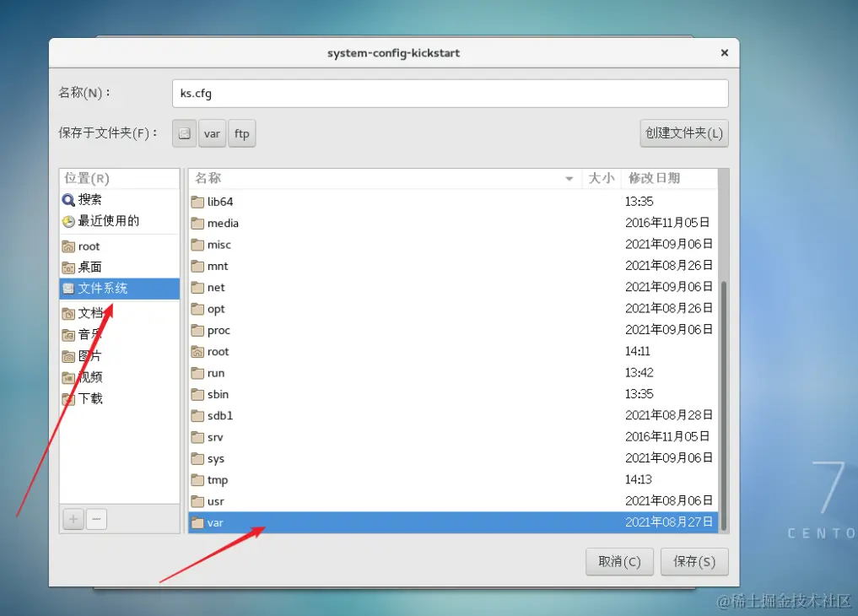Click the search magnifier icon in places
The width and height of the screenshot is (858, 616).
coord(68,200)
